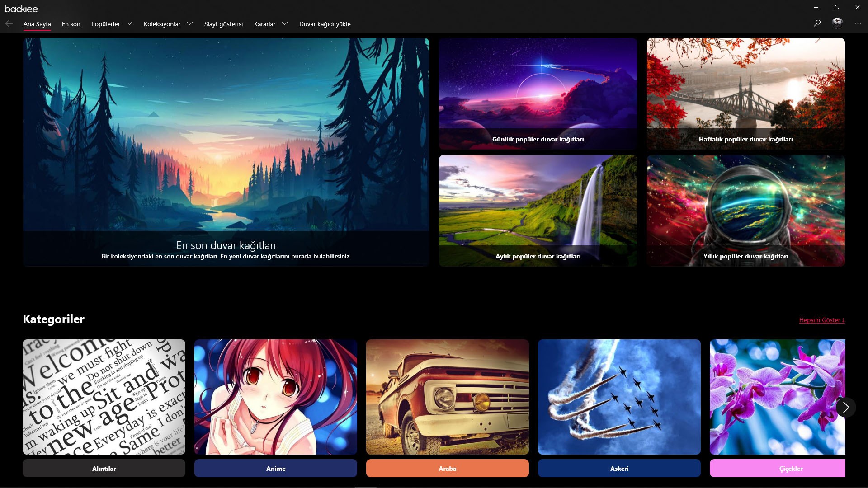This screenshot has width=868, height=488.
Task: Click the Hepsini Göster link
Action: pyautogui.click(x=821, y=320)
